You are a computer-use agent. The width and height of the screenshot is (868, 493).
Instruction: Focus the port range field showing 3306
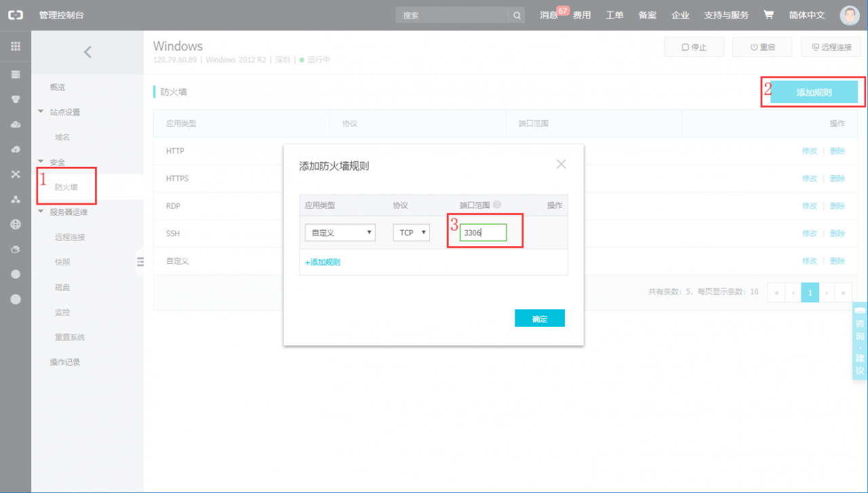point(484,233)
